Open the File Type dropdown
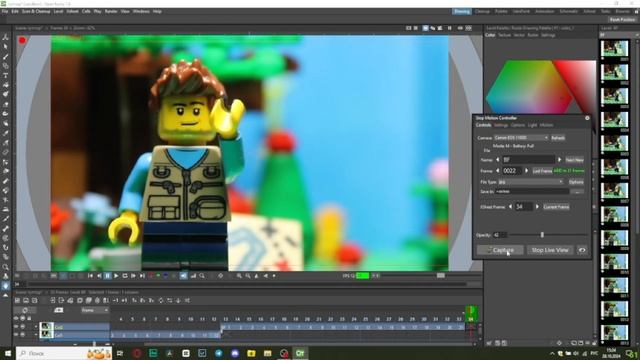This screenshot has width=640, height=360. (x=531, y=182)
